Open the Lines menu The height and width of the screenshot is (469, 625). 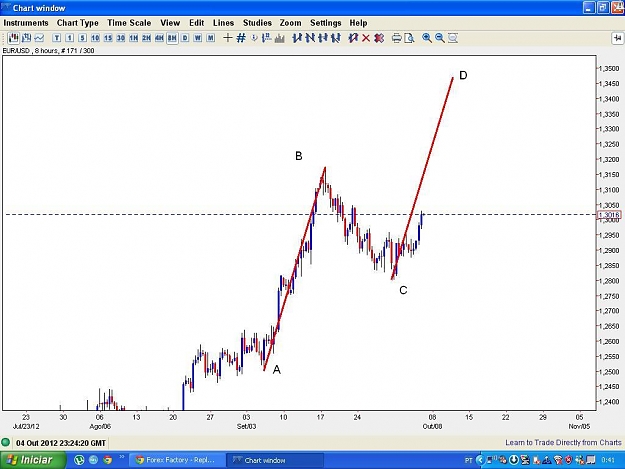pyautogui.click(x=223, y=23)
